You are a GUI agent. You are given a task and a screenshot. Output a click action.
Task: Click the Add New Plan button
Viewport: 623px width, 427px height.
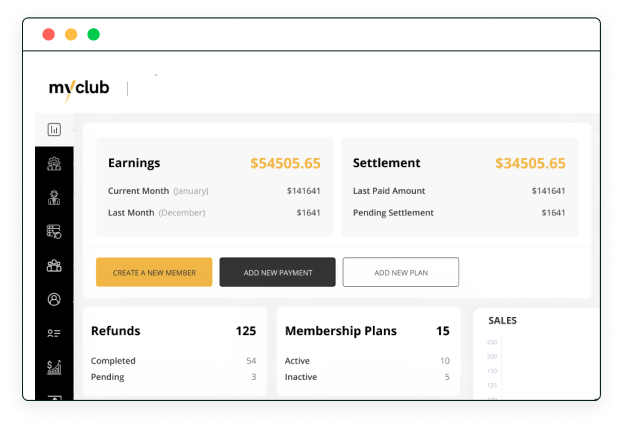tap(400, 272)
